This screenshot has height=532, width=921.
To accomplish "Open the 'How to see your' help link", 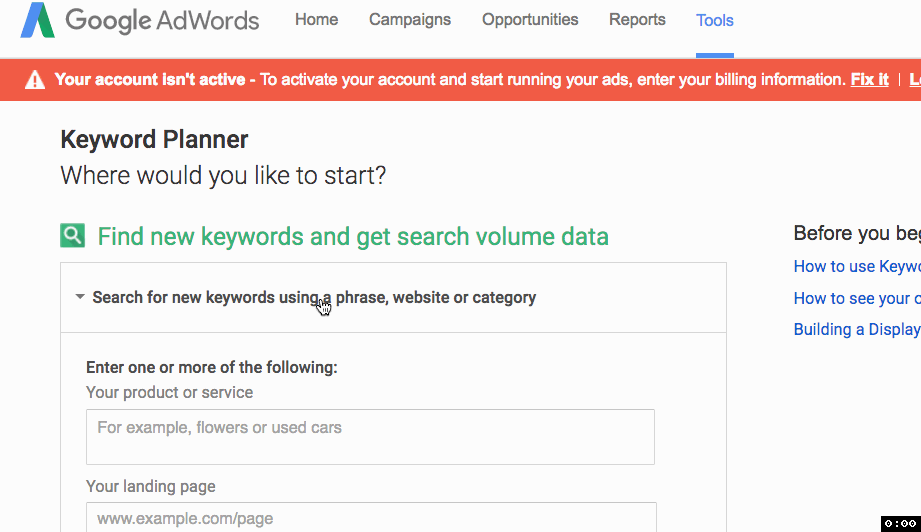I will click(x=856, y=298).
